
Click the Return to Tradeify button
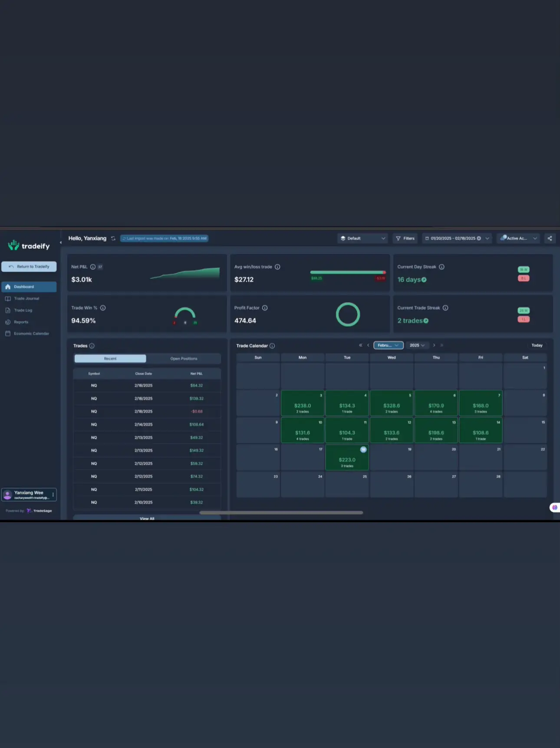[x=29, y=267]
